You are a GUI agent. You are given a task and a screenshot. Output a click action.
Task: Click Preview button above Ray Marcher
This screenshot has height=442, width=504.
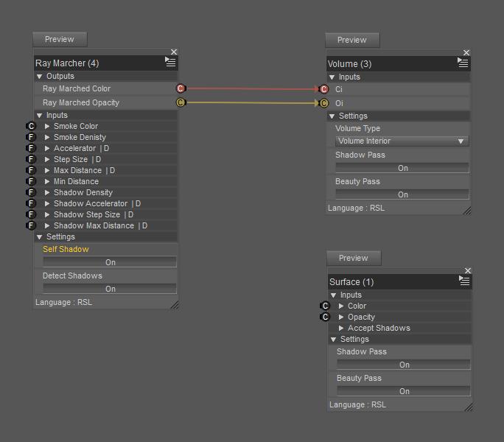(60, 39)
